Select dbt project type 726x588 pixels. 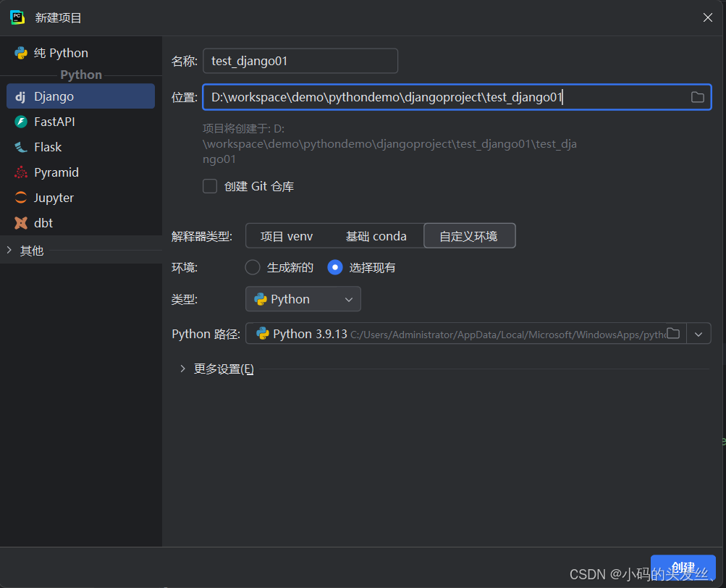point(80,223)
